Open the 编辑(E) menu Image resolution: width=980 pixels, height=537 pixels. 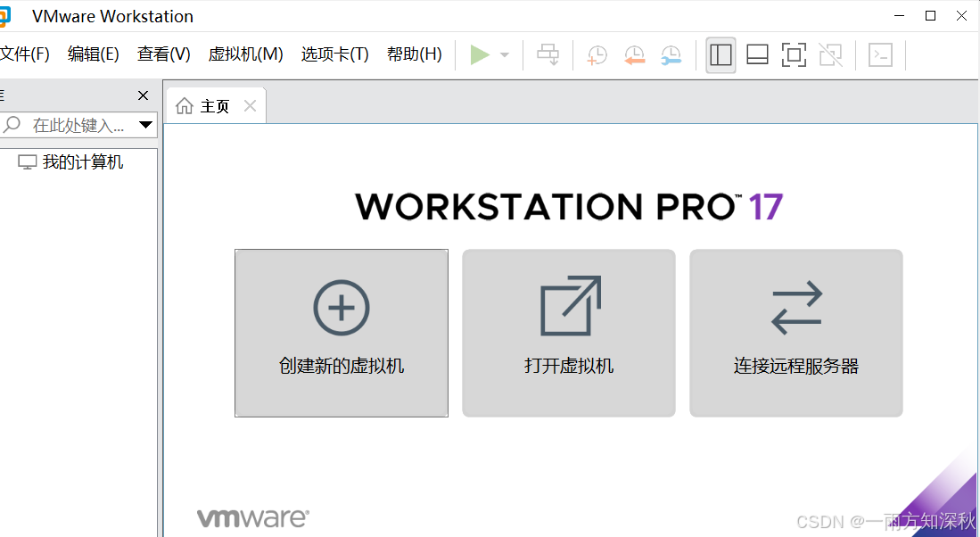coord(93,54)
